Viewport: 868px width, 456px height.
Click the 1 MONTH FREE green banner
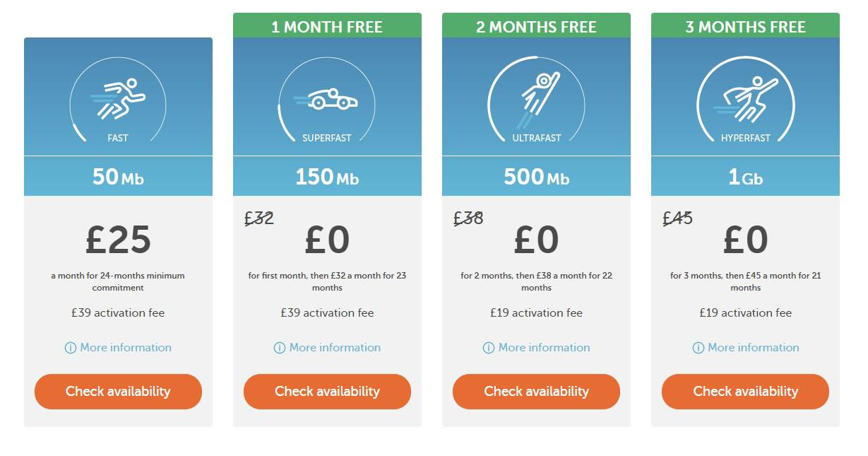click(x=327, y=25)
